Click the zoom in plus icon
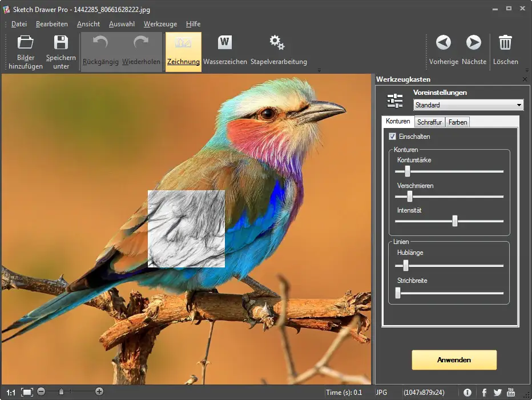 (99, 391)
